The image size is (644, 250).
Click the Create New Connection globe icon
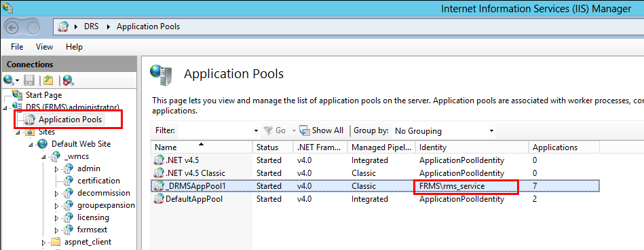(x=9, y=79)
